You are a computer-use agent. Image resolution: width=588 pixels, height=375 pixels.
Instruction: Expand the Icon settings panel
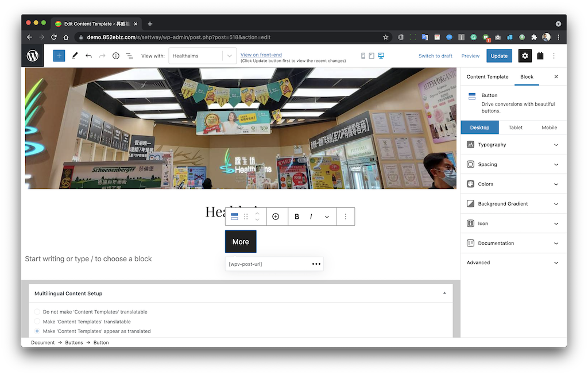(513, 223)
